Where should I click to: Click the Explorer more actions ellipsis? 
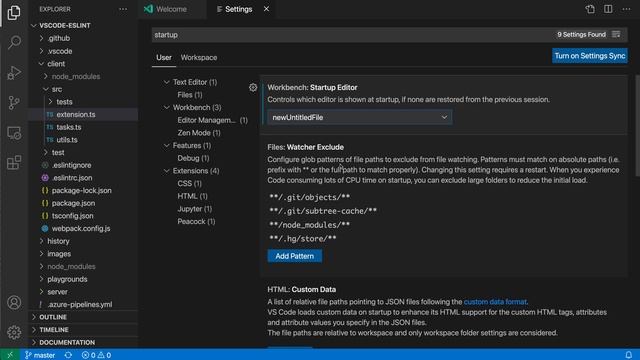pos(123,9)
